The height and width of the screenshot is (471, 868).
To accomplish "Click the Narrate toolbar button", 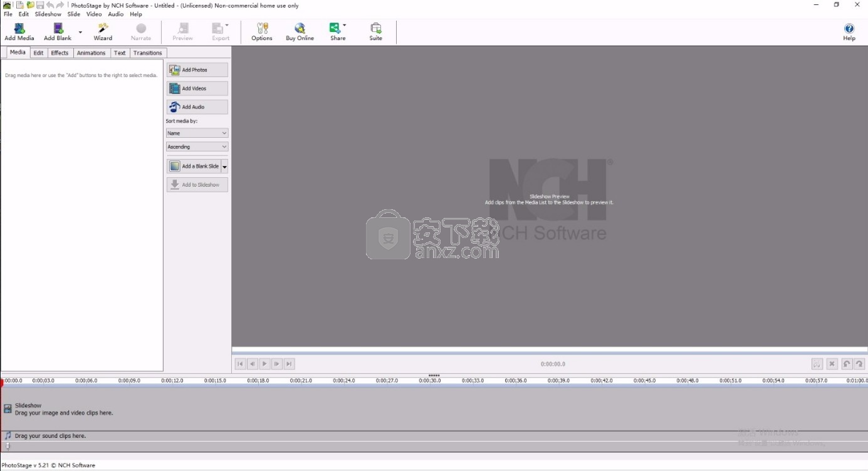I will pyautogui.click(x=141, y=32).
